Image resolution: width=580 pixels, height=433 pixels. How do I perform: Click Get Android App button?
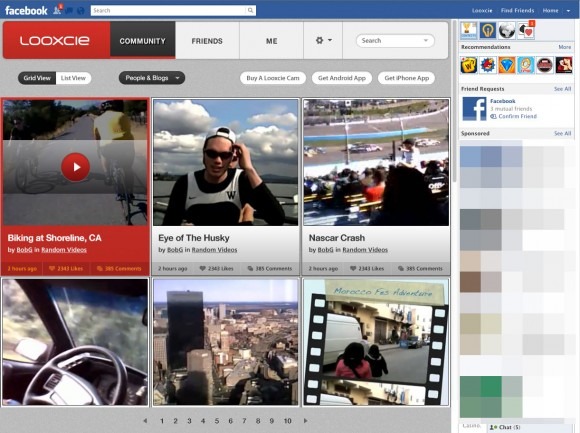342,78
